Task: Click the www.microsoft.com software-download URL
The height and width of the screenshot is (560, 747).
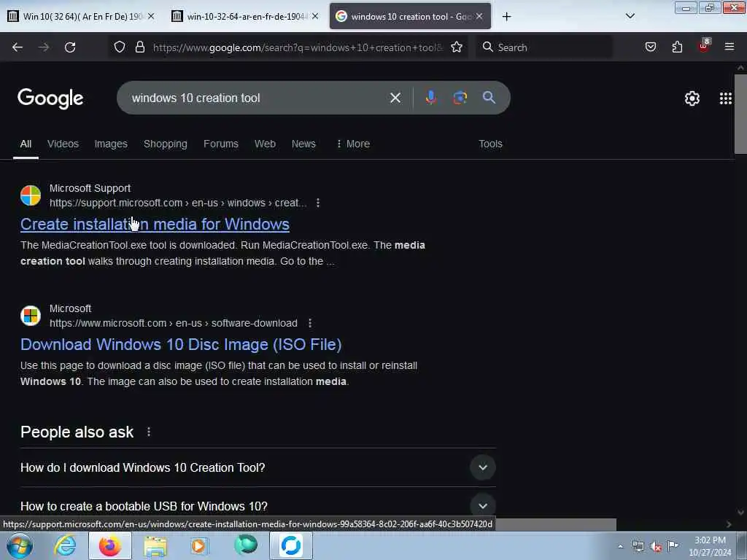Action: click(x=174, y=323)
